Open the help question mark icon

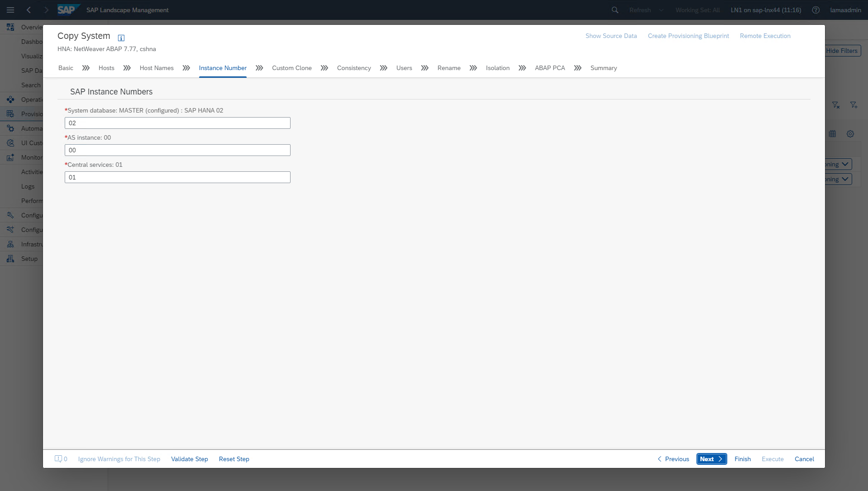coord(816,10)
